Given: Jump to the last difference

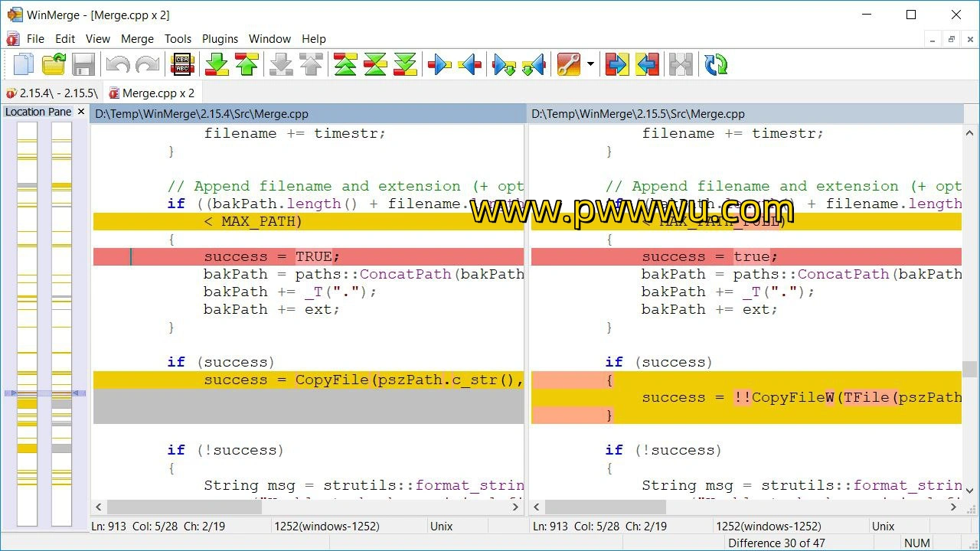Looking at the screenshot, I should coord(405,64).
